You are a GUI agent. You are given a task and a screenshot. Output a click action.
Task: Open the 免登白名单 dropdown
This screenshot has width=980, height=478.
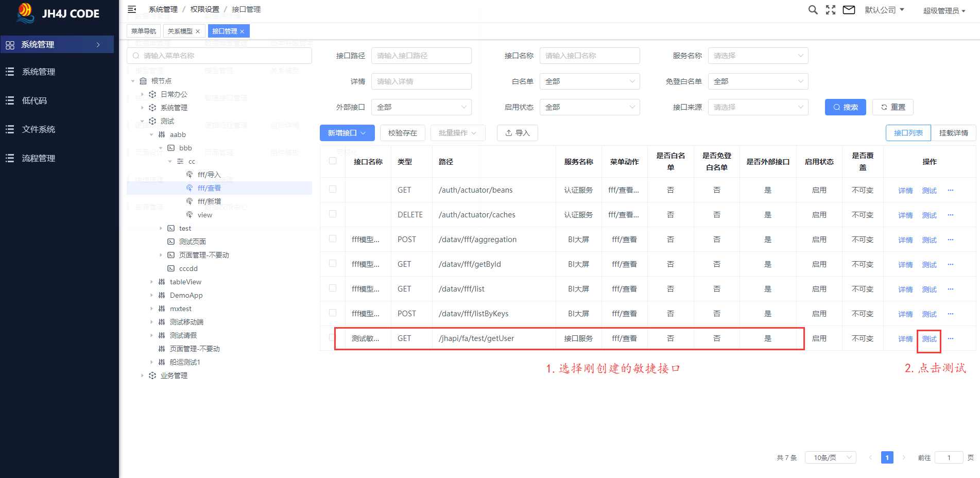pyautogui.click(x=758, y=81)
